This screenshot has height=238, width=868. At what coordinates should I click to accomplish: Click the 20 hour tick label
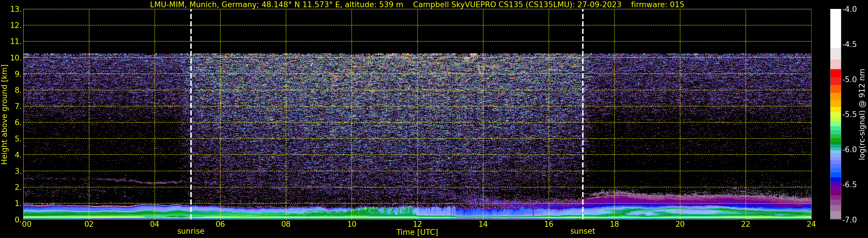(680, 224)
